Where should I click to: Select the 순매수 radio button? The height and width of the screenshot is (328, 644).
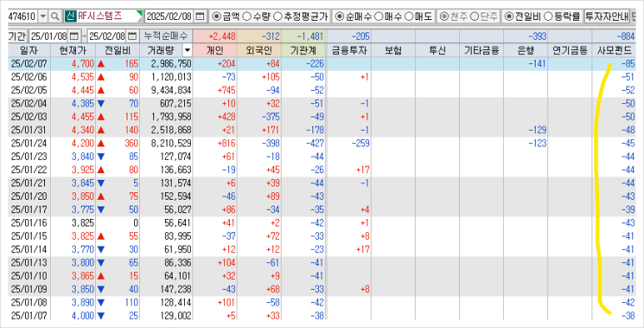tap(340, 17)
